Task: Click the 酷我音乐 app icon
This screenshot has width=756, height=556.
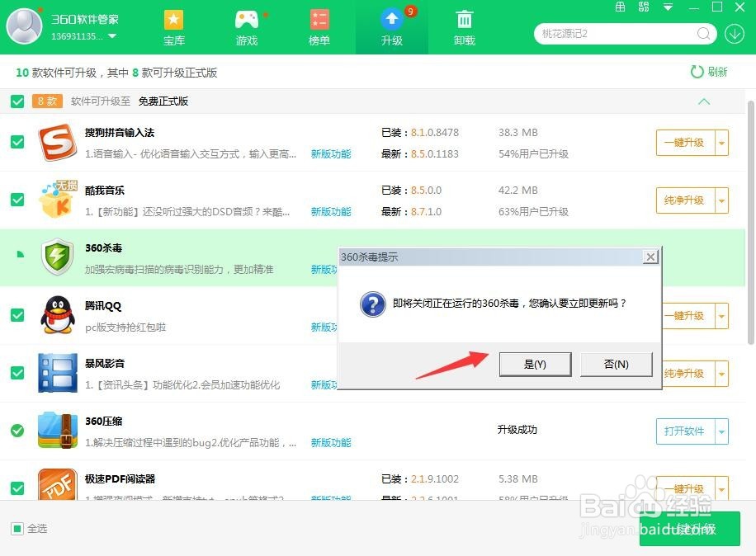Action: point(58,200)
